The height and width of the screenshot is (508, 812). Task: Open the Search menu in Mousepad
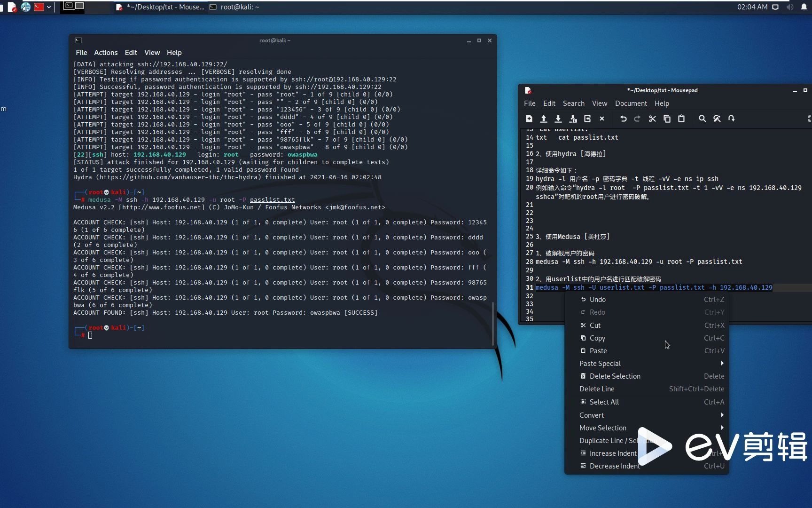point(573,103)
